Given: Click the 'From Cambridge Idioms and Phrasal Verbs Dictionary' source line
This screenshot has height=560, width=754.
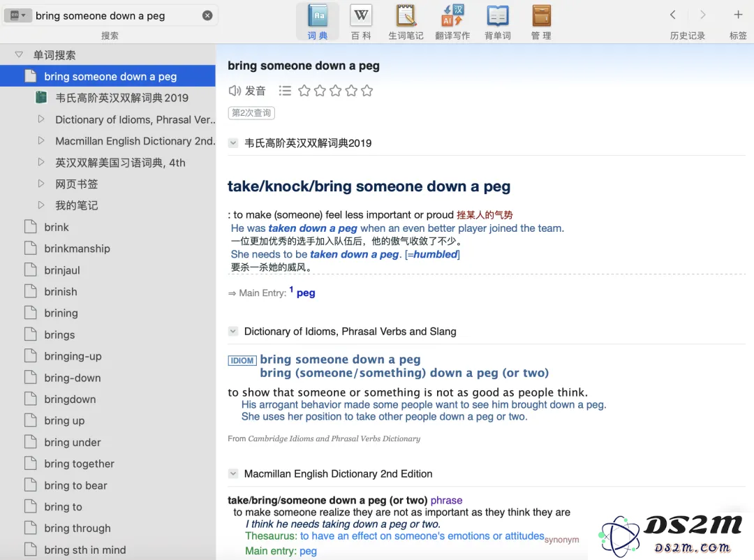Looking at the screenshot, I should pyautogui.click(x=324, y=439).
